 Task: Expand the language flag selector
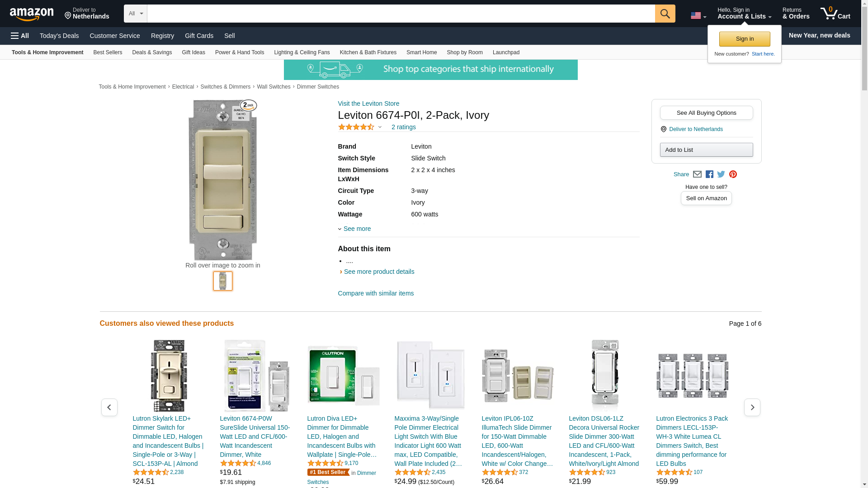pyautogui.click(x=698, y=16)
